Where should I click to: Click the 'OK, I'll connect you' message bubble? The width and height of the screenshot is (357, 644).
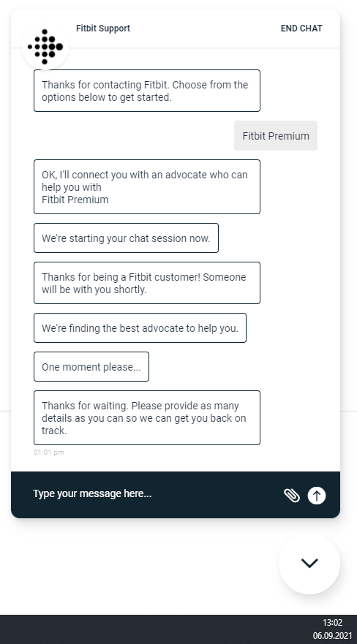147,187
